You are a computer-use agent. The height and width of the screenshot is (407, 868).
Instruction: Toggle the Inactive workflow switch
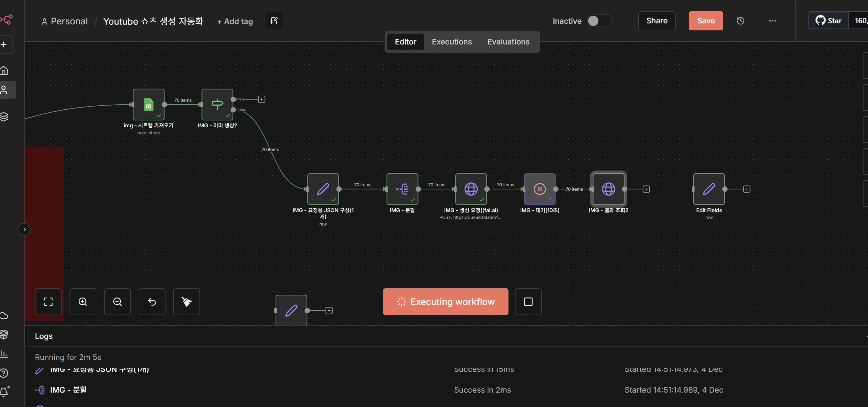pyautogui.click(x=599, y=21)
